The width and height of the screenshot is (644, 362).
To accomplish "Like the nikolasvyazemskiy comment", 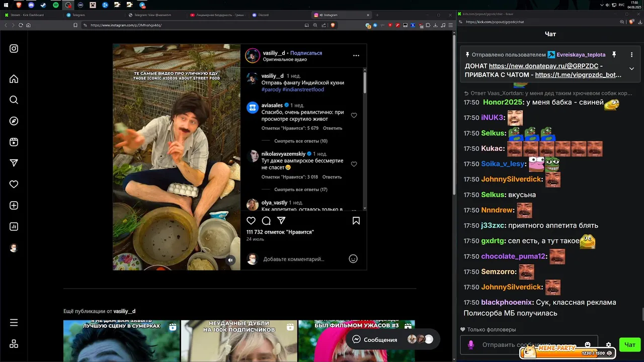I will 354,164.
